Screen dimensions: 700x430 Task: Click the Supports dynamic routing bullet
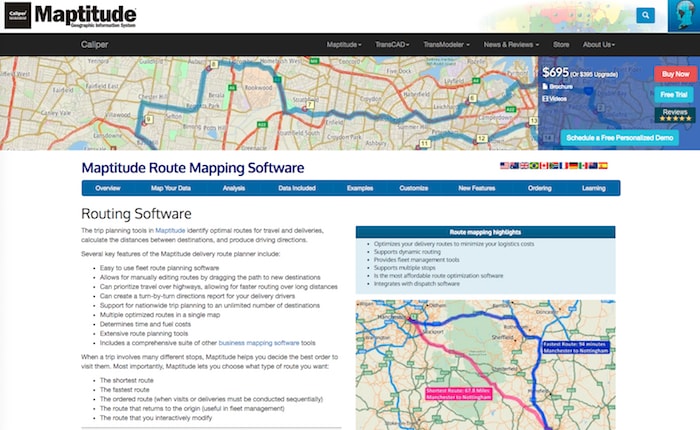point(407,252)
